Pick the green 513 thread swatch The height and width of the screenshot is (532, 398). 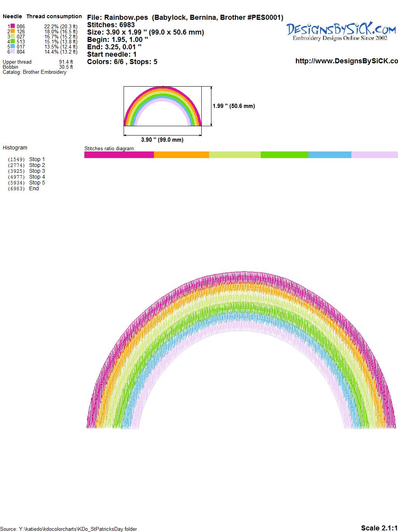[x=12, y=42]
